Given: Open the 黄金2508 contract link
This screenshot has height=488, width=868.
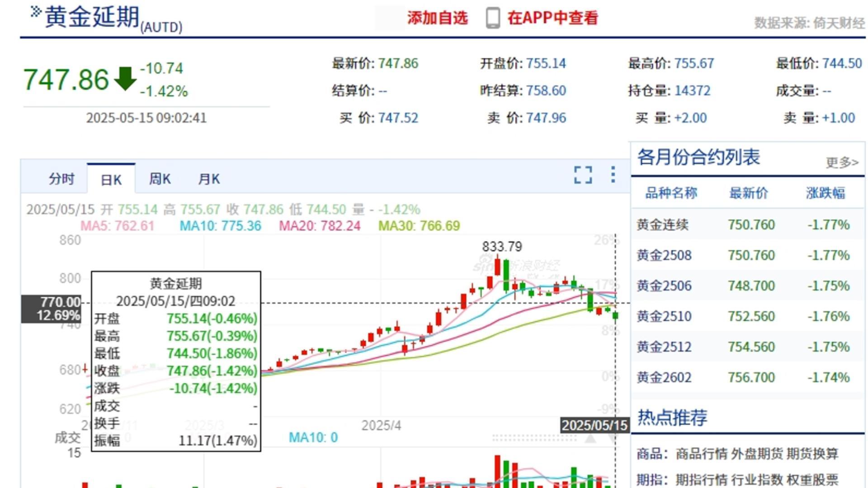Looking at the screenshot, I should click(664, 255).
